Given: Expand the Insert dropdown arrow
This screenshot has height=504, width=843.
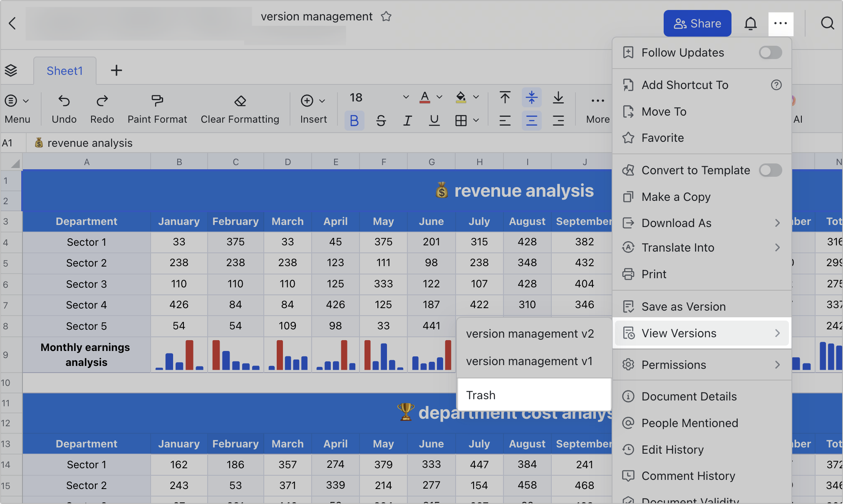Looking at the screenshot, I should (x=322, y=101).
